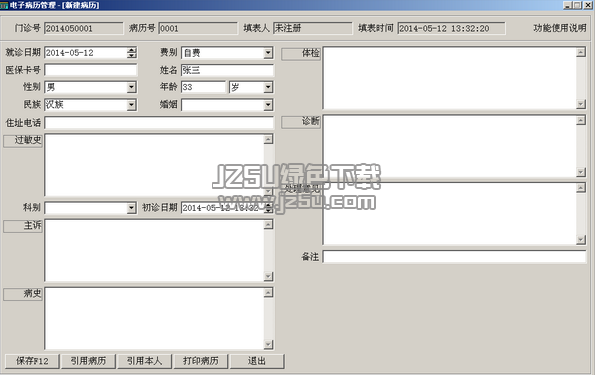595x375 pixels.
Task: Close the 电子病历管理 window
Action: [x=587, y=5]
